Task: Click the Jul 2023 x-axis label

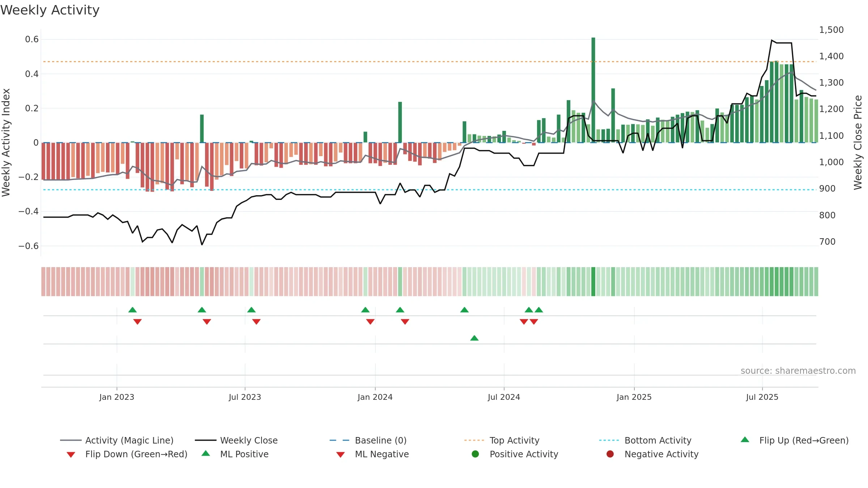Action: pyautogui.click(x=245, y=397)
